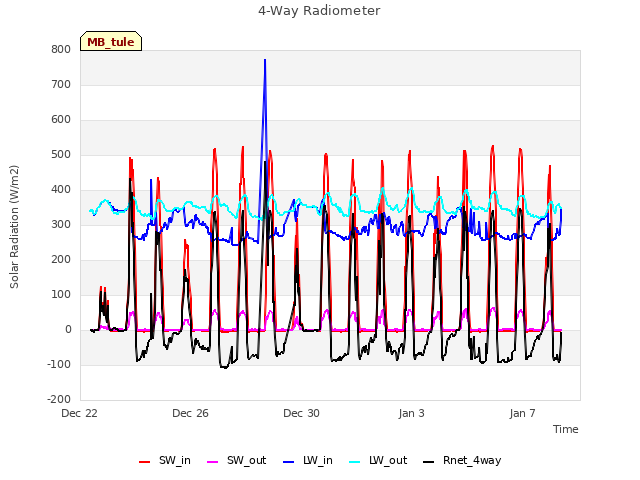Toggle SW_out series in legend

(237, 460)
